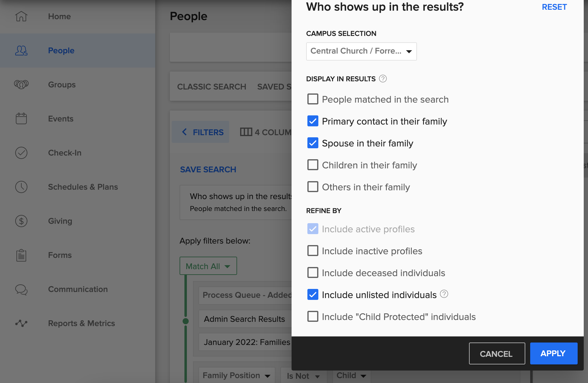Disable Include unlisted individuals
Viewport: 588px width, 383px height.
point(313,294)
